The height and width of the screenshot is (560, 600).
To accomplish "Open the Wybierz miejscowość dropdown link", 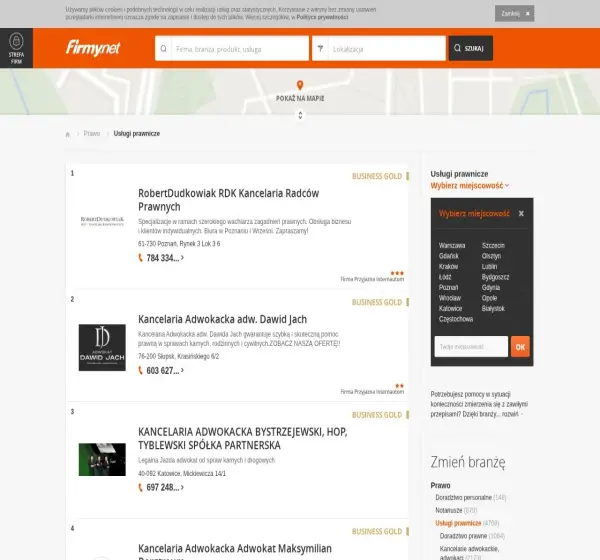I will pos(470,186).
